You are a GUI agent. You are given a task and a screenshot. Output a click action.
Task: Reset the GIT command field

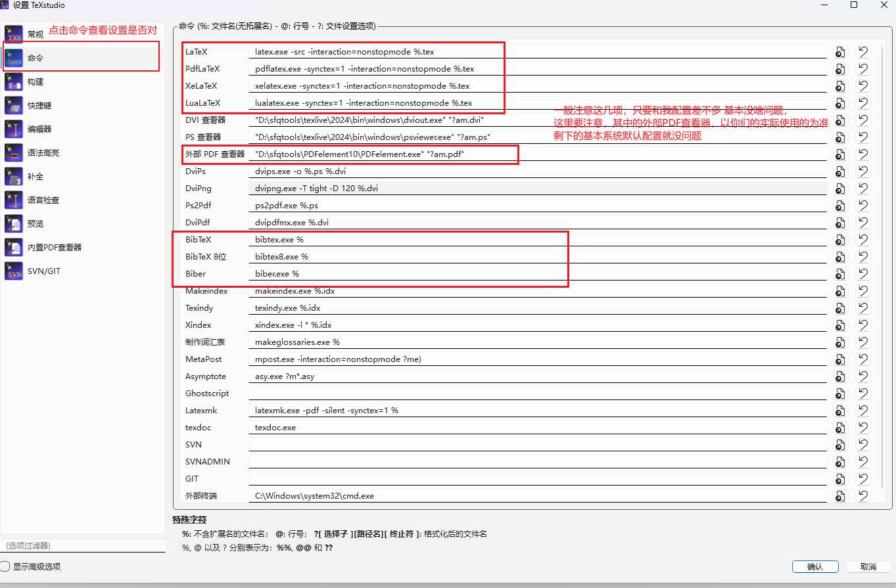coord(863,478)
